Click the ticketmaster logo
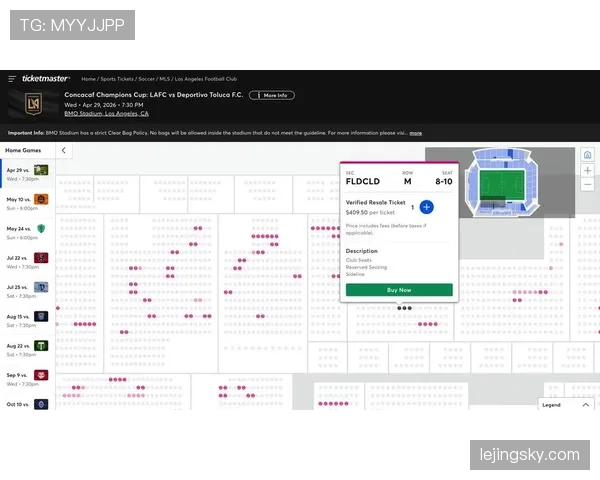The height and width of the screenshot is (480, 600). tap(46, 78)
